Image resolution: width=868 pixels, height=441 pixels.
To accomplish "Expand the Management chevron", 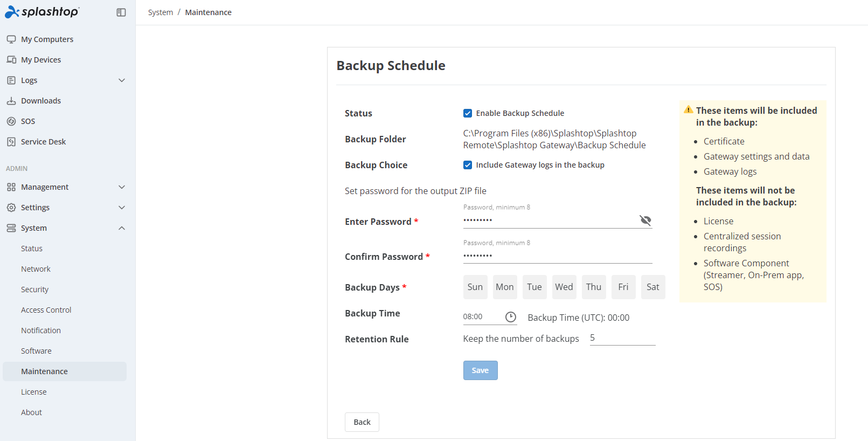I will click(x=122, y=187).
